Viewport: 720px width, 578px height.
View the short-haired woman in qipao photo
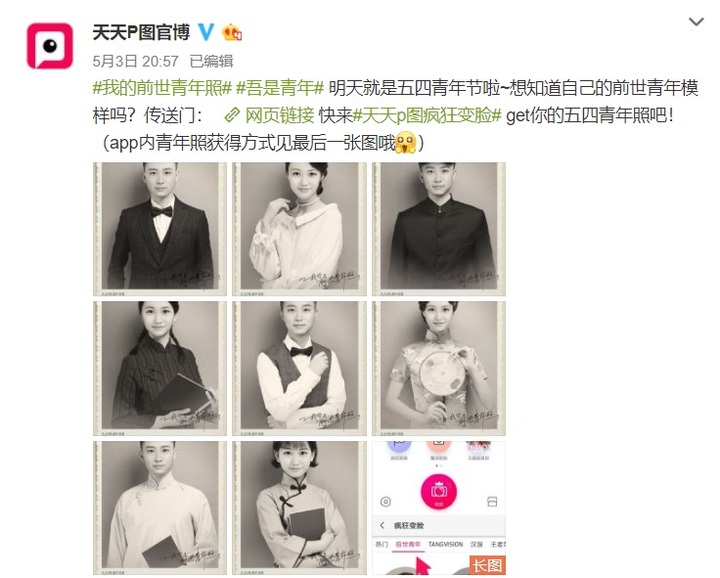point(299,508)
